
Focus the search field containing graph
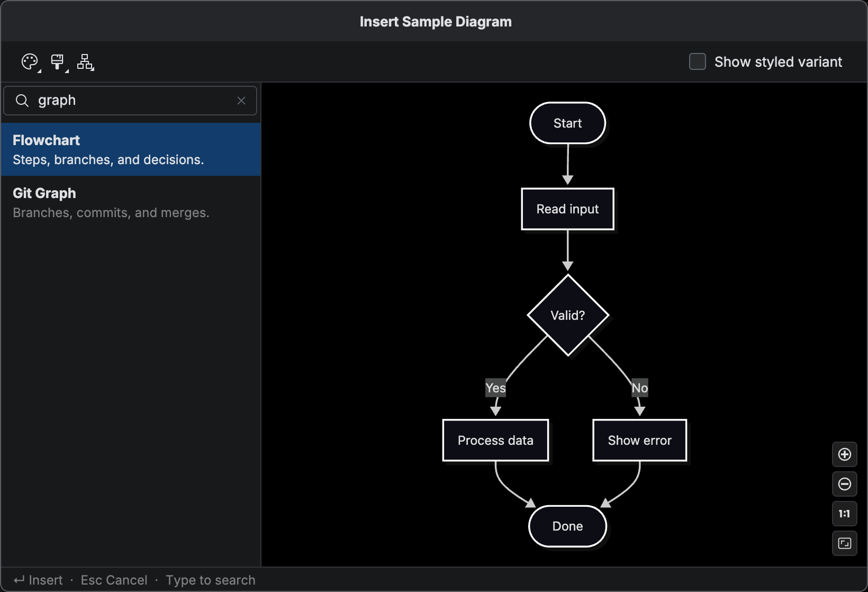[130, 101]
